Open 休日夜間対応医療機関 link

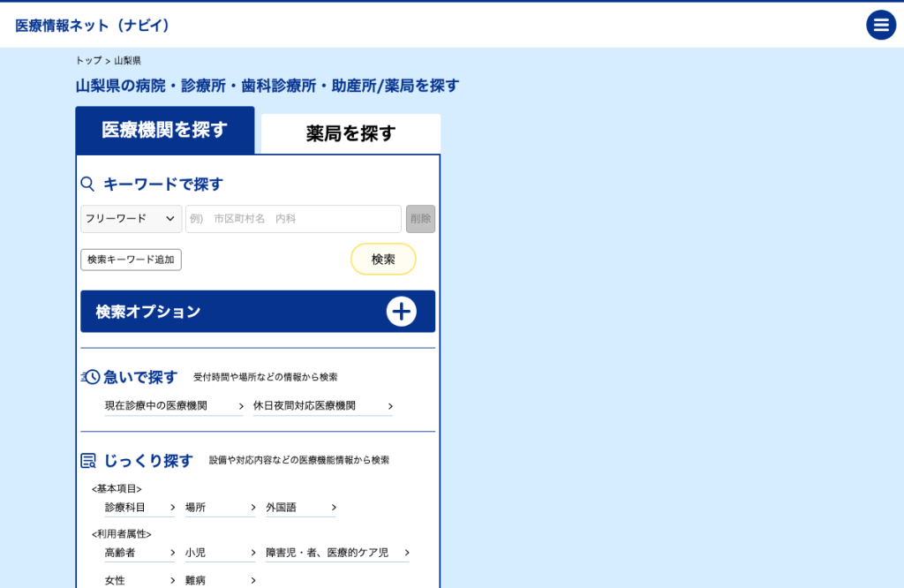coord(323,406)
